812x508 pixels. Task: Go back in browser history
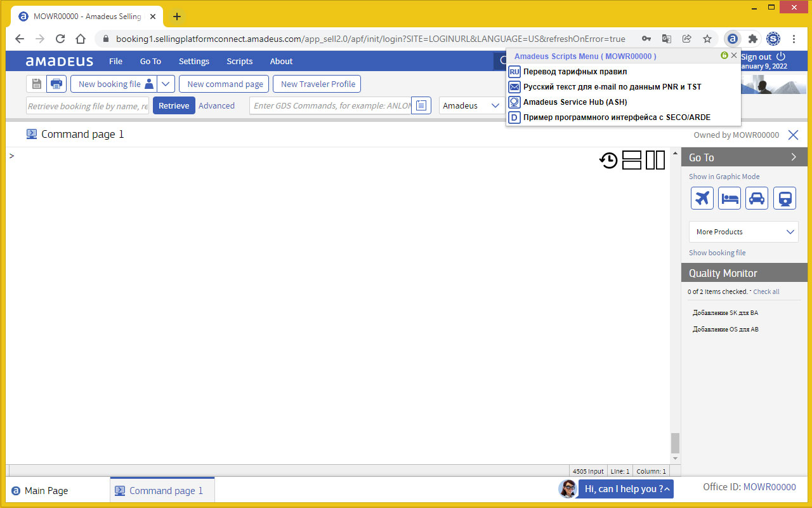[20, 39]
